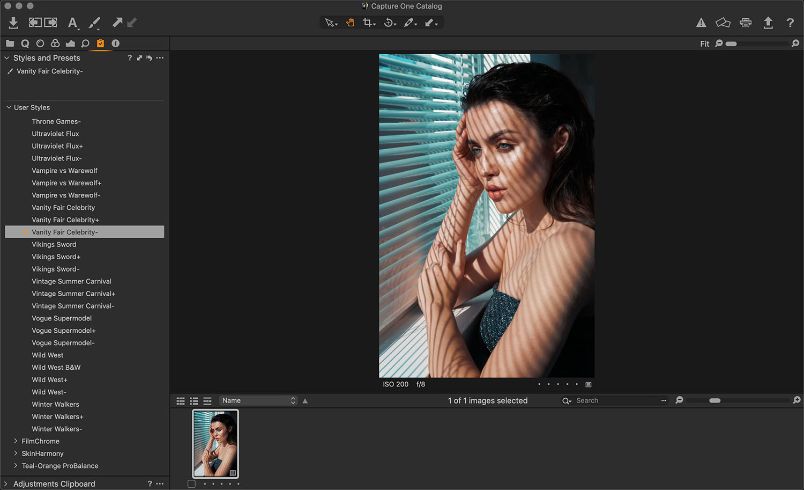This screenshot has width=804, height=490.
Task: Click the browser thumbnail size slider handle
Action: click(715, 401)
